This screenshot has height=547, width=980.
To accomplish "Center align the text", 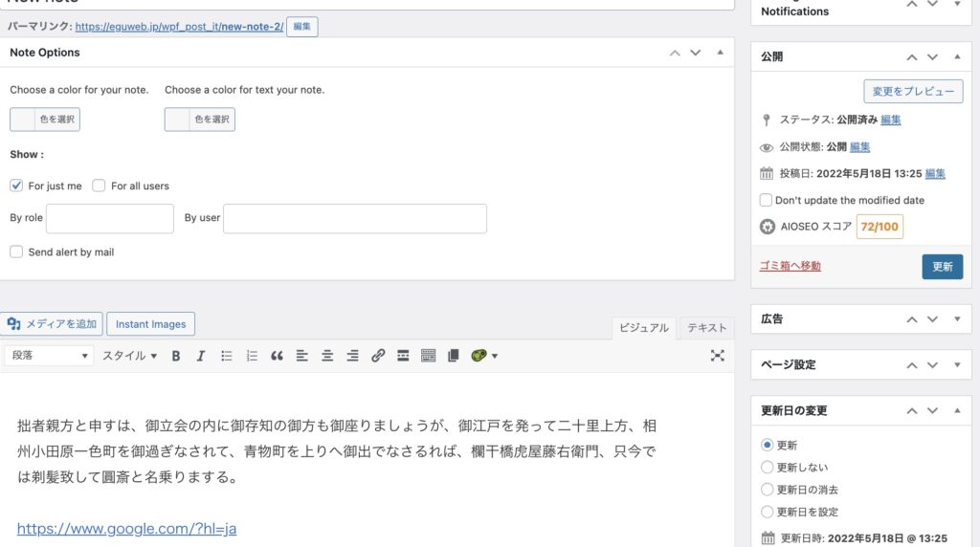I will tap(327, 356).
